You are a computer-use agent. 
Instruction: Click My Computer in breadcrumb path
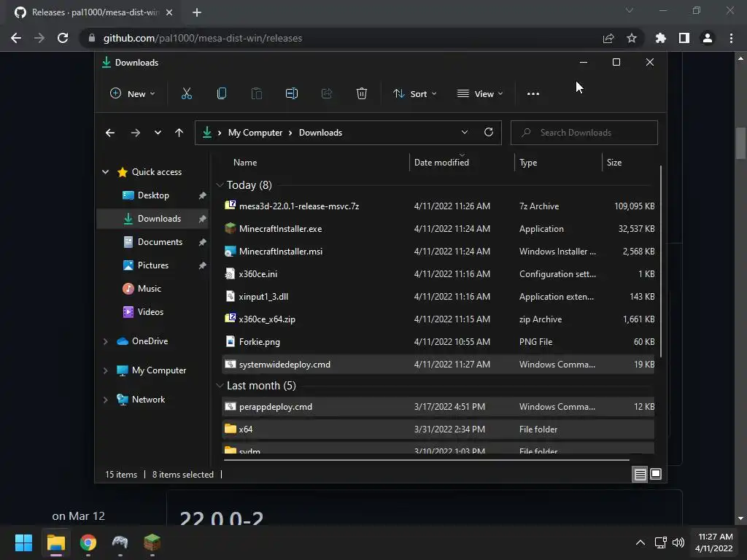[255, 133]
